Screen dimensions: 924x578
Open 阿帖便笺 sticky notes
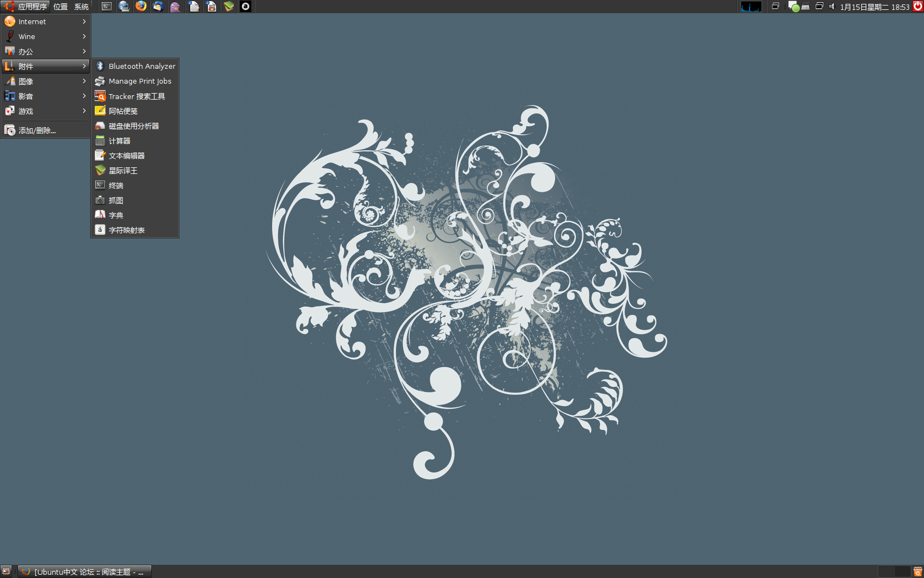click(135, 111)
